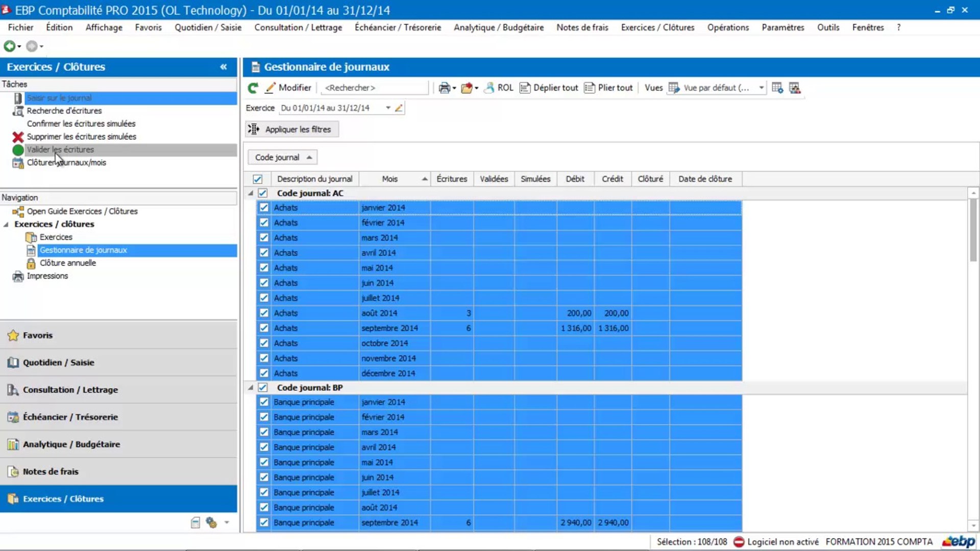Click the green refresh icon in toolbar
The width and height of the screenshot is (980, 551).
click(253, 88)
